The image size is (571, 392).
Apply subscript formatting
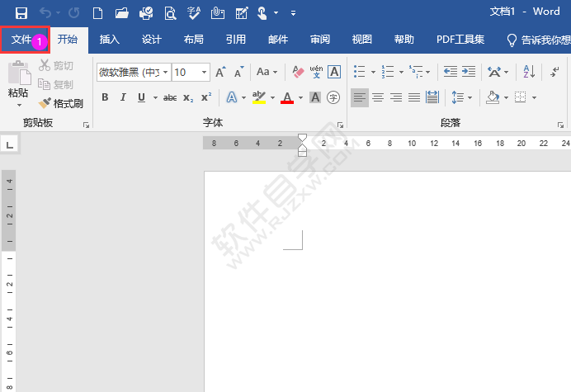(188, 97)
